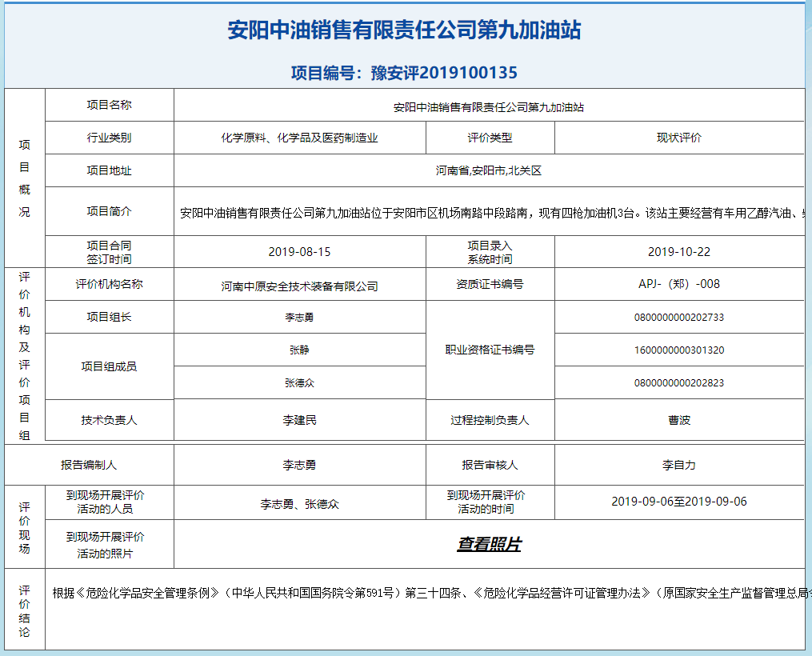The height and width of the screenshot is (656, 812).
Task: Select the 项目组长 label
Action: (x=110, y=317)
